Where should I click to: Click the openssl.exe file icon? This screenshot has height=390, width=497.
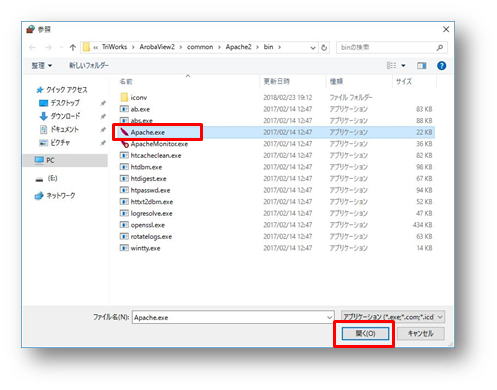[x=124, y=225]
